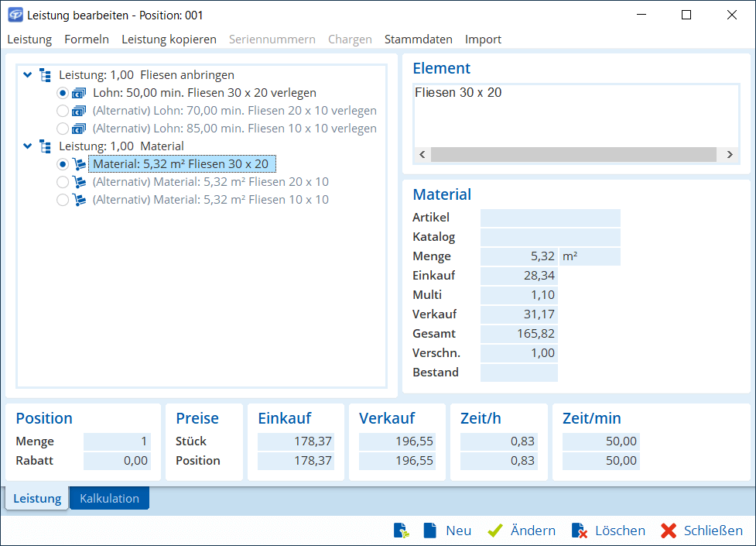Click the tree icon of Leistung Material
Screen dimensions: 756x546
[46, 146]
